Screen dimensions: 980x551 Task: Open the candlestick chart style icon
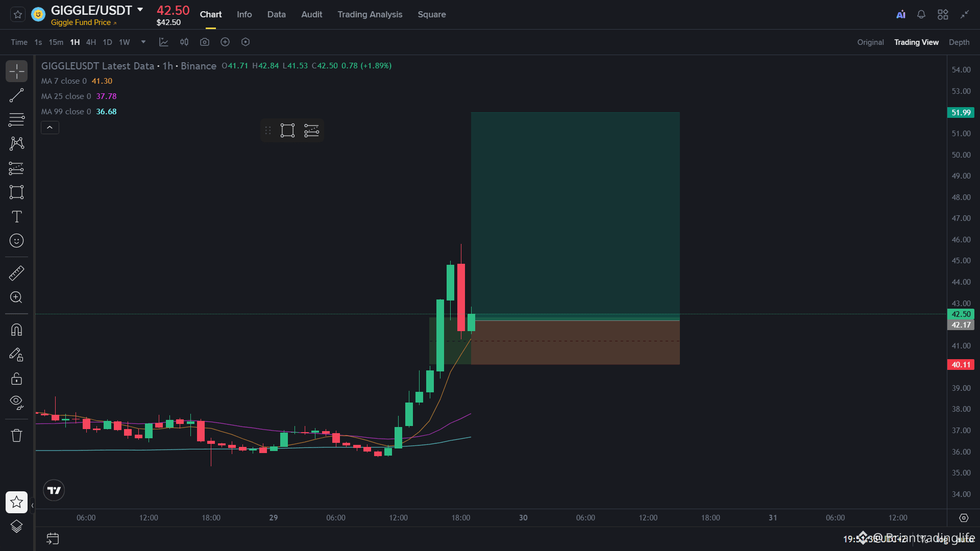(x=184, y=42)
